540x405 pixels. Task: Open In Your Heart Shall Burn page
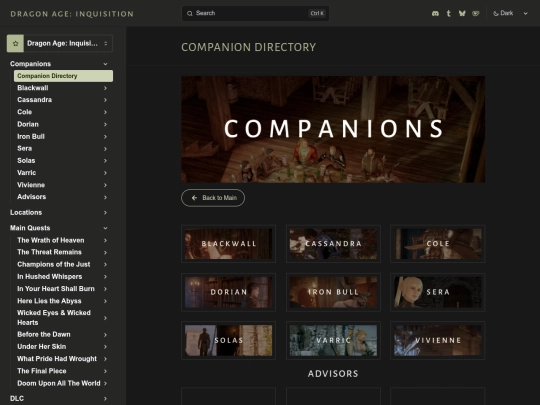[63, 289]
